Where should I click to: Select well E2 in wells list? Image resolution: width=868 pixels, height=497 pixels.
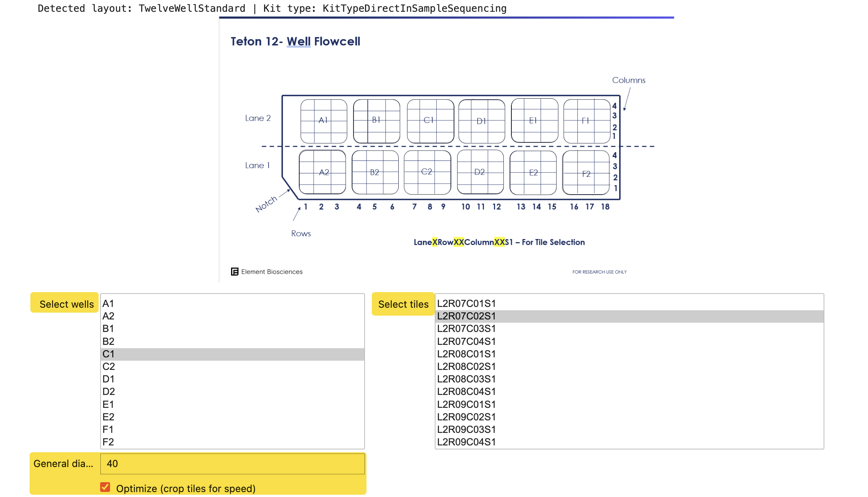pyautogui.click(x=233, y=417)
